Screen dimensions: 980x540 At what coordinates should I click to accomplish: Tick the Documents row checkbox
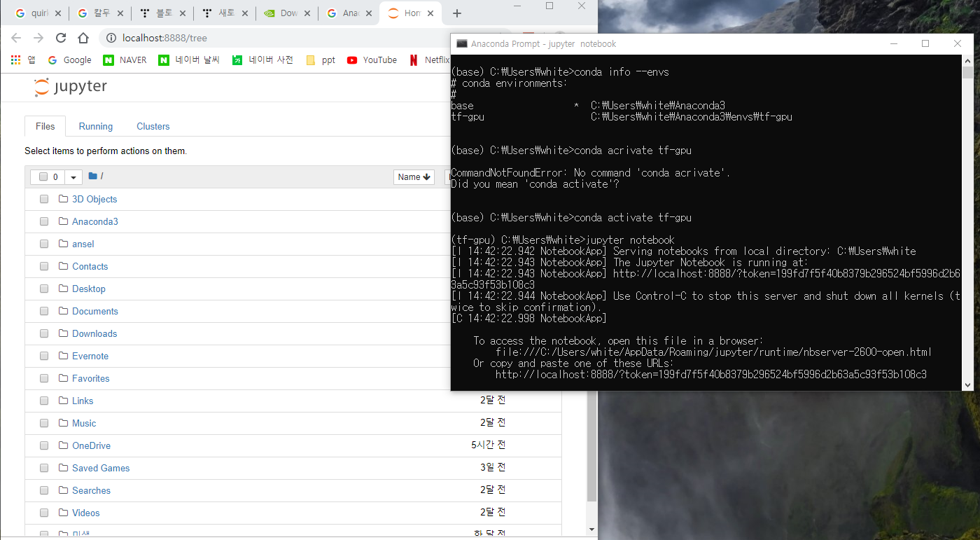click(x=44, y=311)
